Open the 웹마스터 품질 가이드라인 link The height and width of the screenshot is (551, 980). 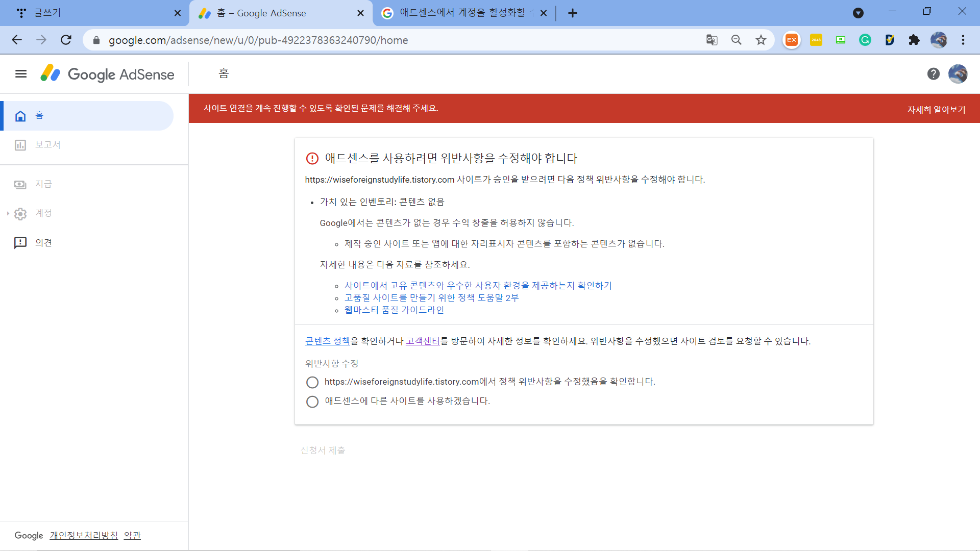(x=394, y=310)
